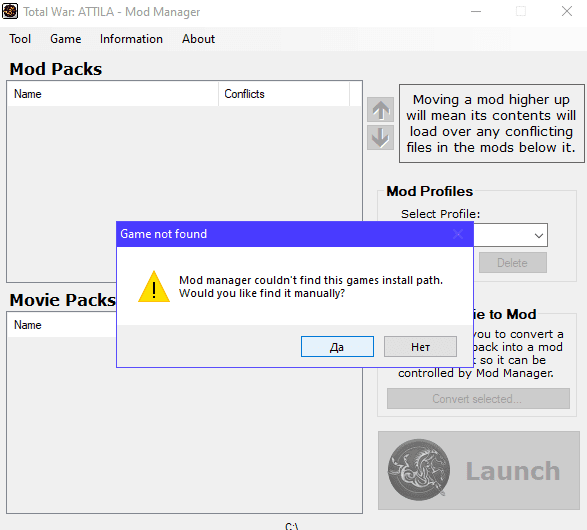The height and width of the screenshot is (530, 587).
Task: Click the dialog message about install path
Action: (x=311, y=287)
